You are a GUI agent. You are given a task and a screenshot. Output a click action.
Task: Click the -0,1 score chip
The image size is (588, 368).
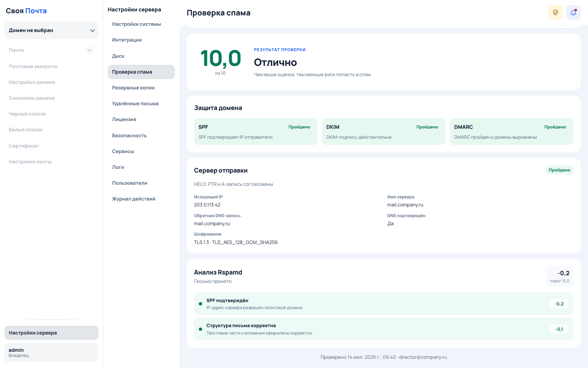click(559, 329)
